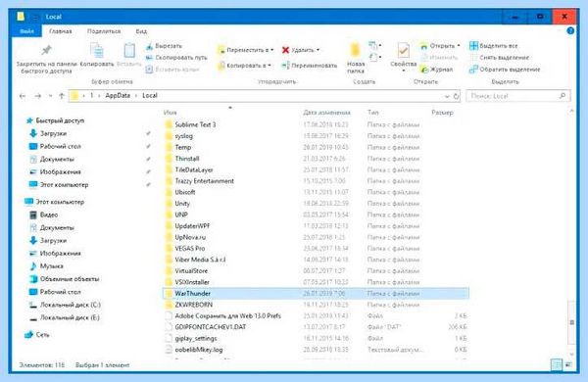Switch to Large icons view in status bar
Viewport: 588px width, 382px height.
569,364
